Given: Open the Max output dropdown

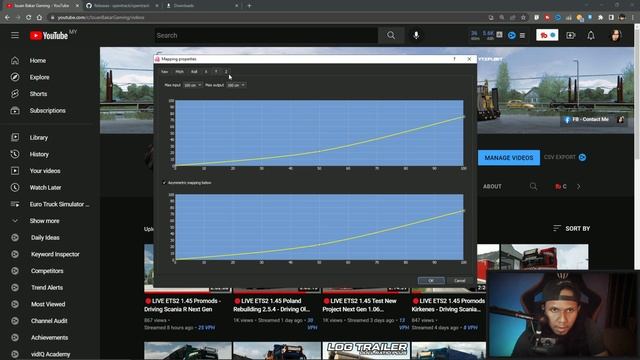Looking at the screenshot, I should tap(236, 85).
